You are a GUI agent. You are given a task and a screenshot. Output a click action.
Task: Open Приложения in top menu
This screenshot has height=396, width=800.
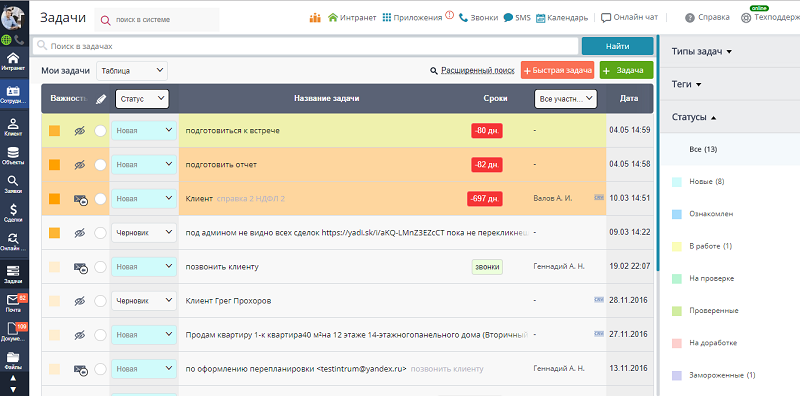click(412, 18)
